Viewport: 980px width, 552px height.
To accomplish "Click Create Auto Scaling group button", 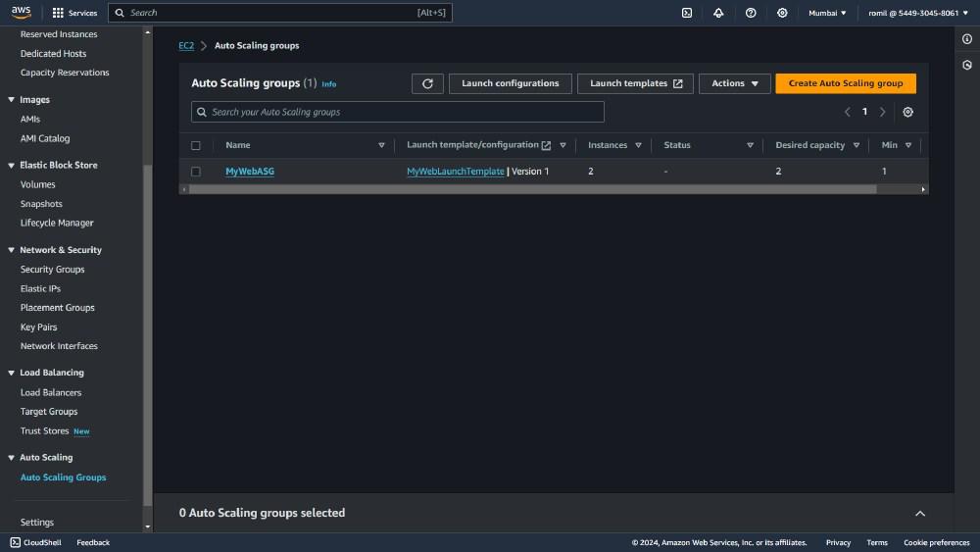I will [x=846, y=83].
